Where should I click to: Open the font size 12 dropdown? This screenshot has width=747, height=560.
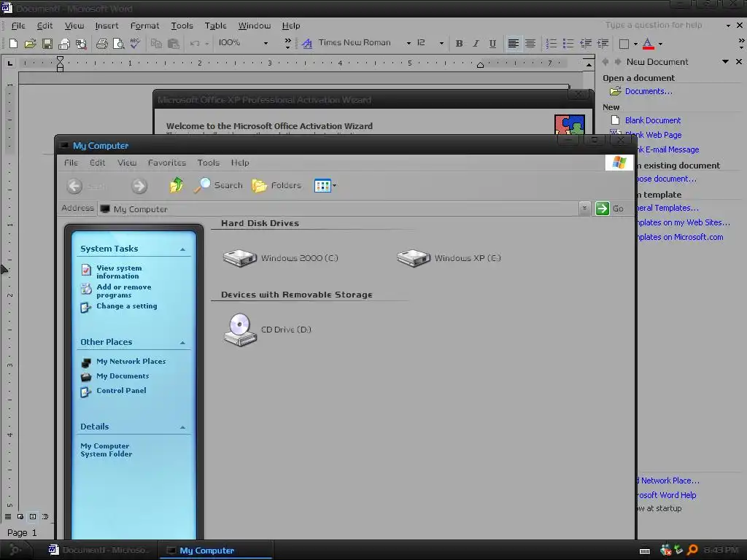click(x=441, y=43)
